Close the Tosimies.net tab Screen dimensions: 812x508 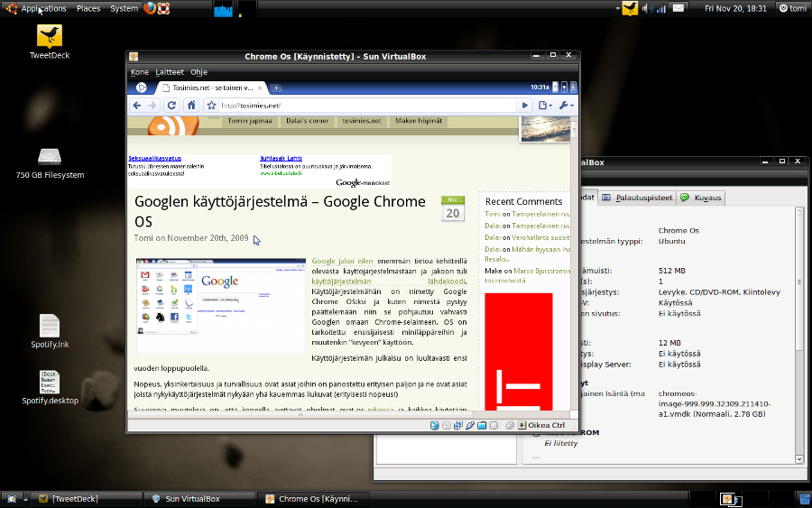coord(260,88)
